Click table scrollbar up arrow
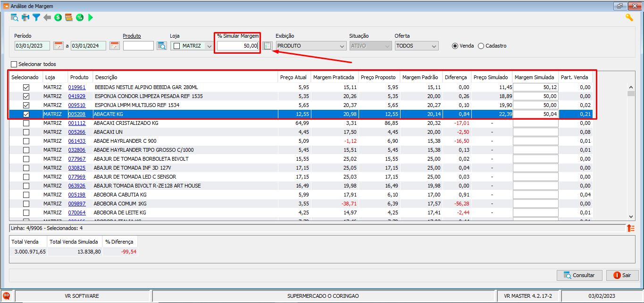644x303 pixels. [631, 87]
